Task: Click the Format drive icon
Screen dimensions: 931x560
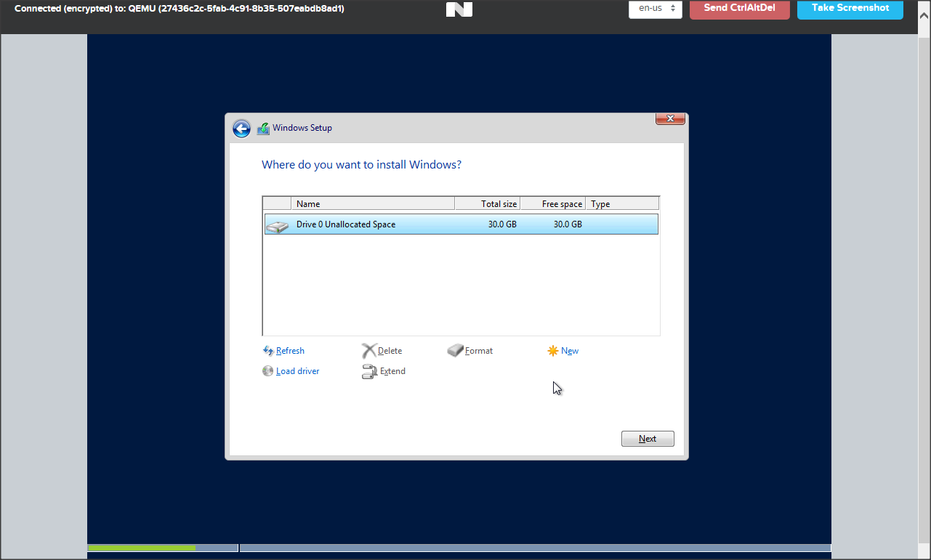Action: click(455, 351)
